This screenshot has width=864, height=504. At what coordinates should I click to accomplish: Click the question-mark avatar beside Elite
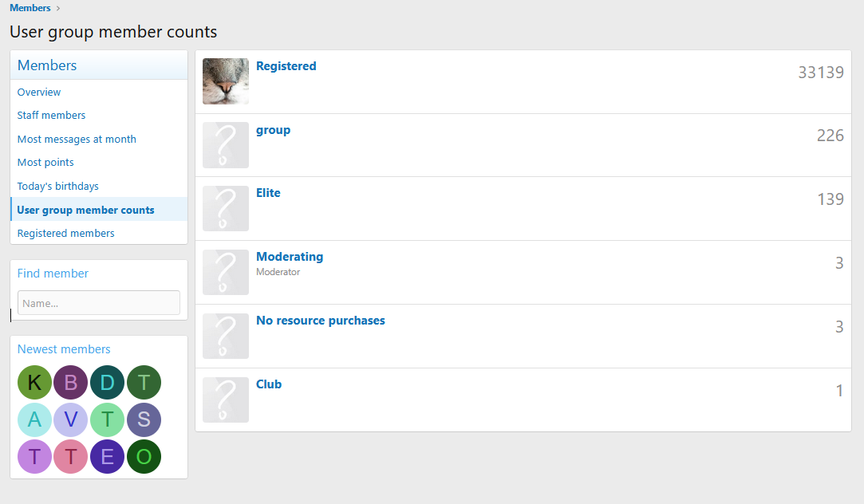(x=226, y=209)
